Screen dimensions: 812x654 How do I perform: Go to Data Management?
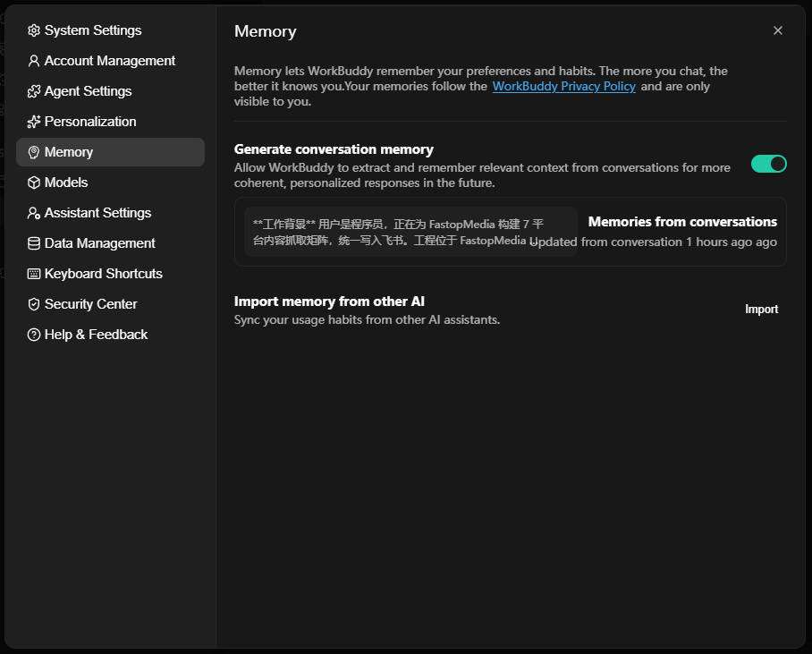point(110,243)
